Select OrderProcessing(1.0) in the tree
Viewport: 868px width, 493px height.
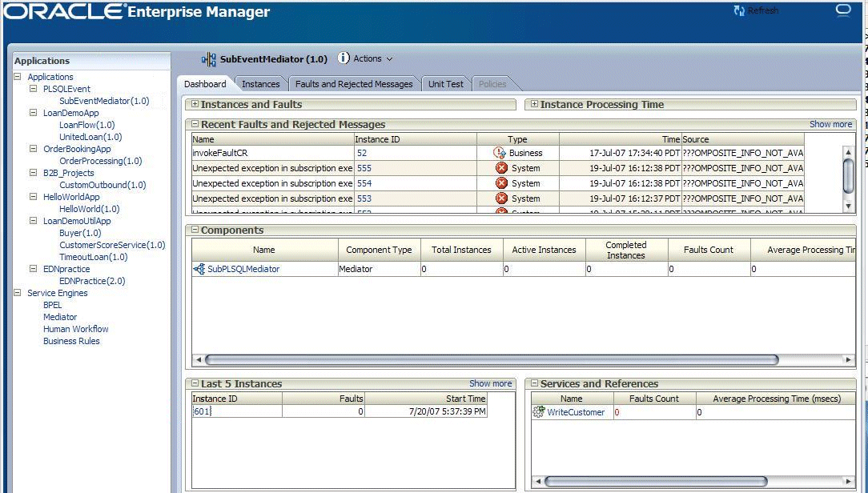click(100, 160)
